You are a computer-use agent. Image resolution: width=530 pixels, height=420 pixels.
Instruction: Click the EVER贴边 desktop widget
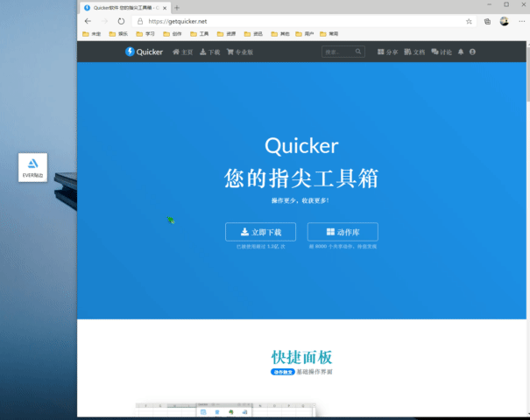click(x=32, y=167)
